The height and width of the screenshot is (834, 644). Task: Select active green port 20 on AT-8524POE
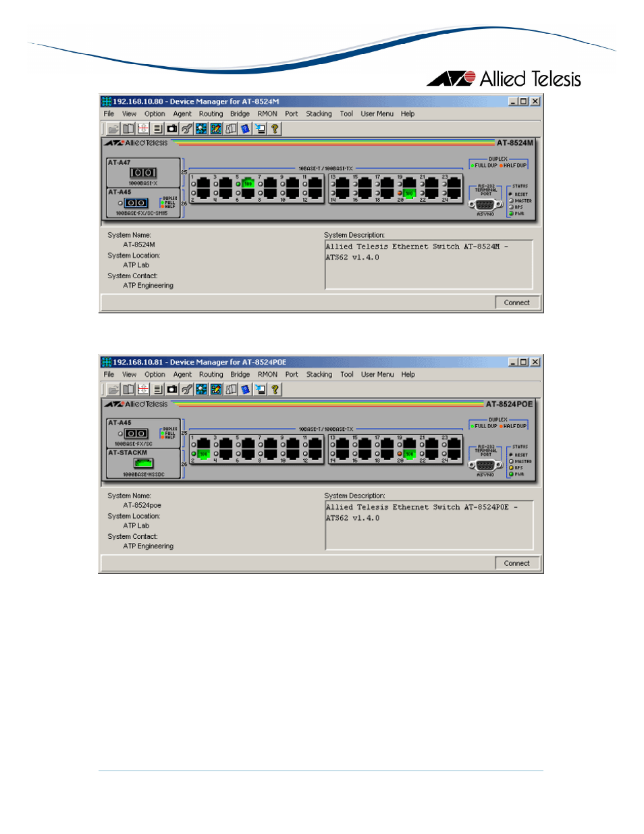409,454
